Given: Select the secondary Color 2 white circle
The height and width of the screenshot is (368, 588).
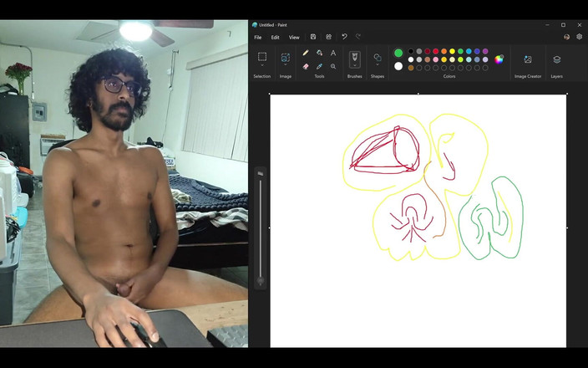Looking at the screenshot, I should click(x=398, y=66).
